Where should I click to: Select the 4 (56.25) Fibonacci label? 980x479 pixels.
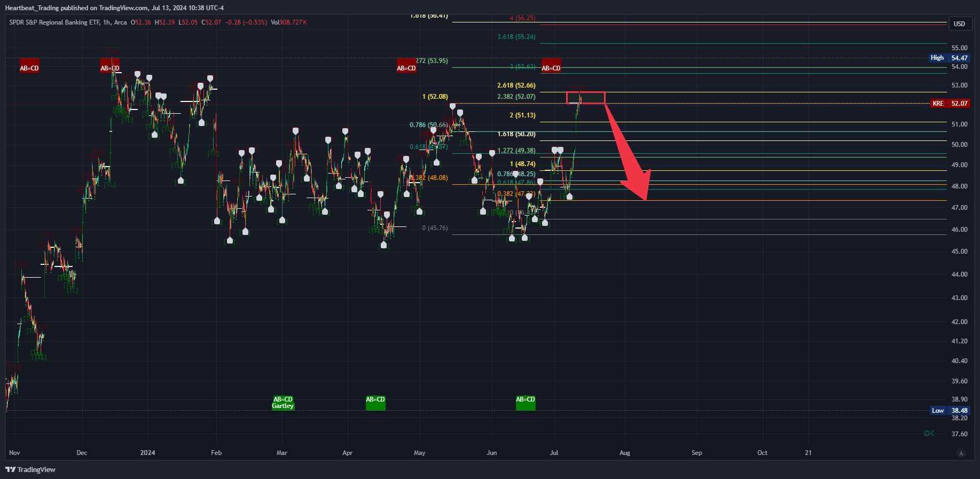tap(522, 18)
